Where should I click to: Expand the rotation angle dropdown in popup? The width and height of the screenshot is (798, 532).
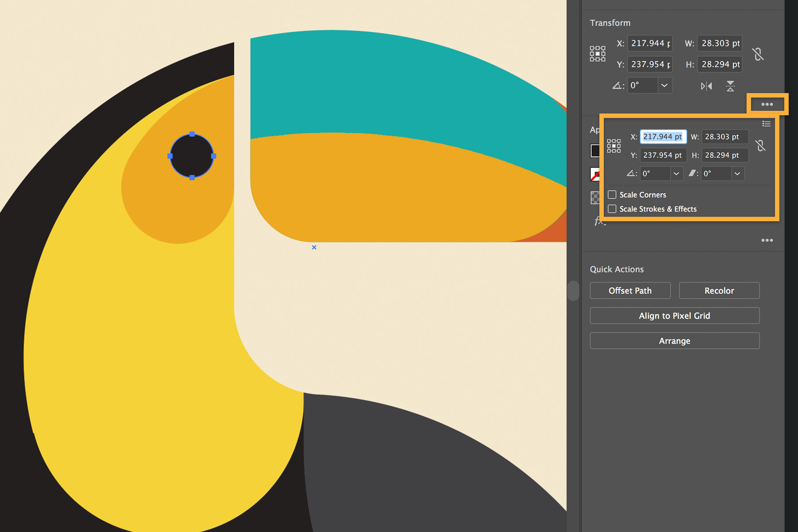pos(676,174)
